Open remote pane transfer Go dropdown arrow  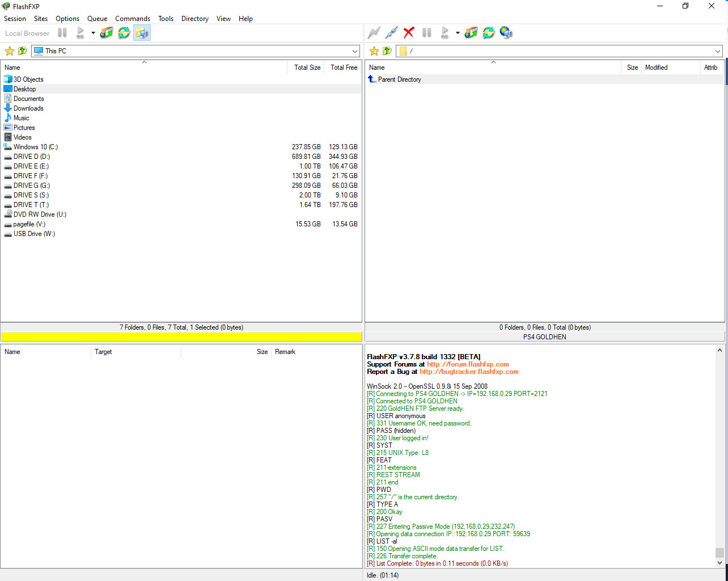tap(458, 33)
